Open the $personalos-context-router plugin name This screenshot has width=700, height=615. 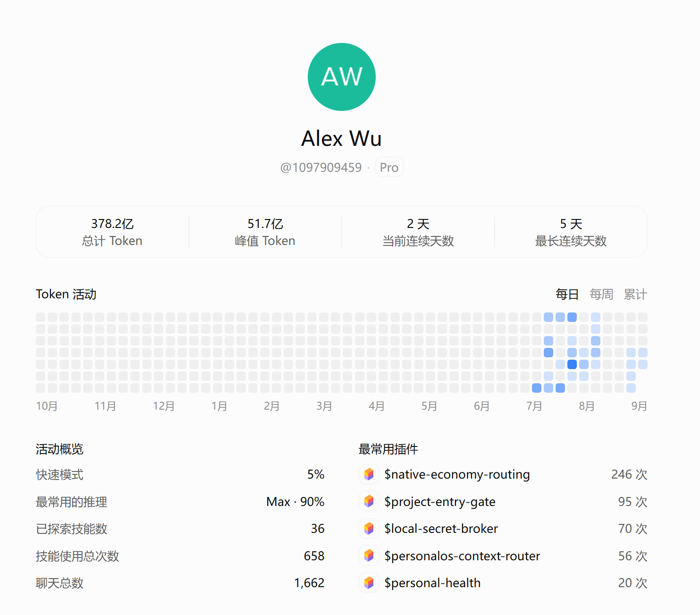tap(462, 556)
